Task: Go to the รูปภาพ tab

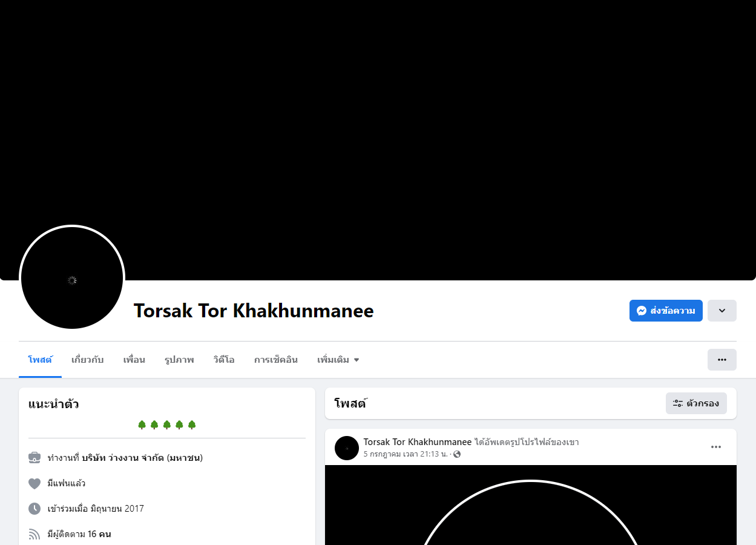Action: (179, 360)
